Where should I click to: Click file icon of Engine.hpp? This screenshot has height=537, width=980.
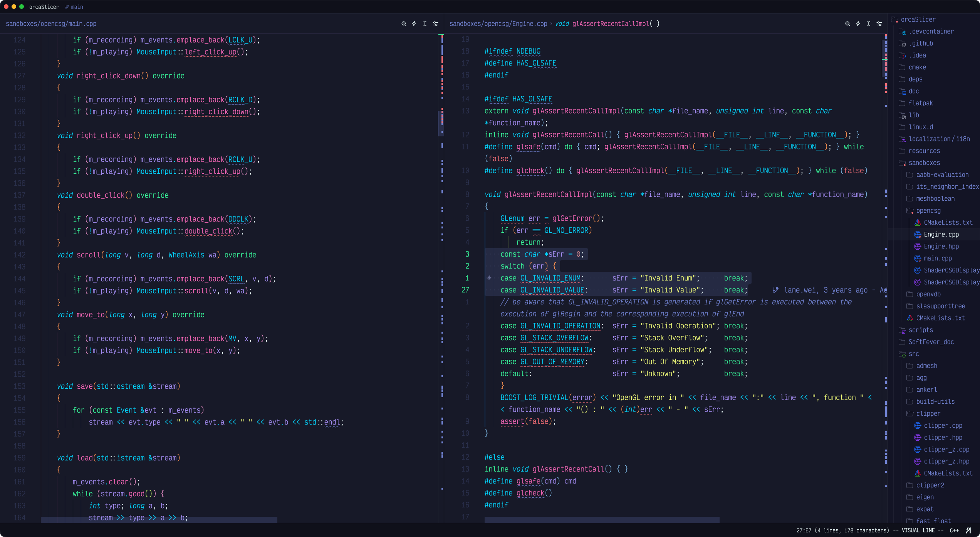point(918,247)
